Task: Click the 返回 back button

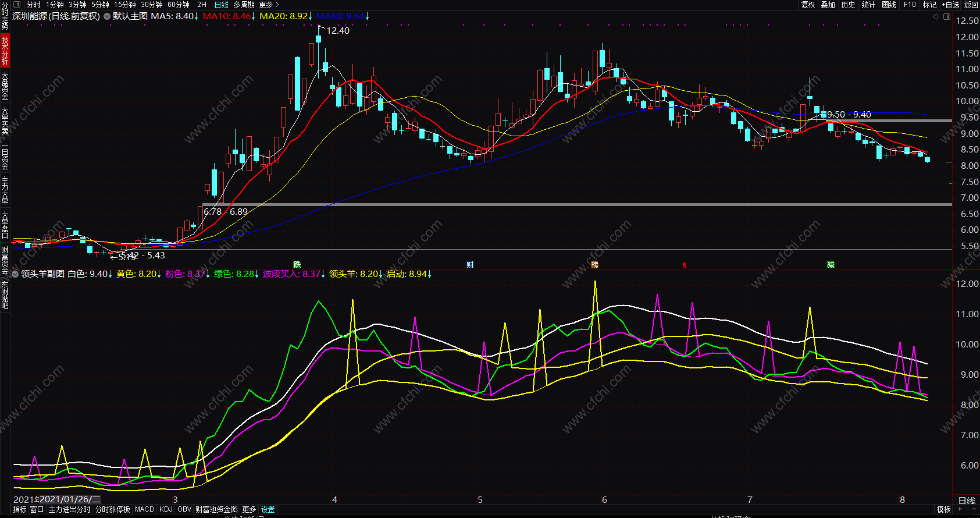Action: point(971,5)
